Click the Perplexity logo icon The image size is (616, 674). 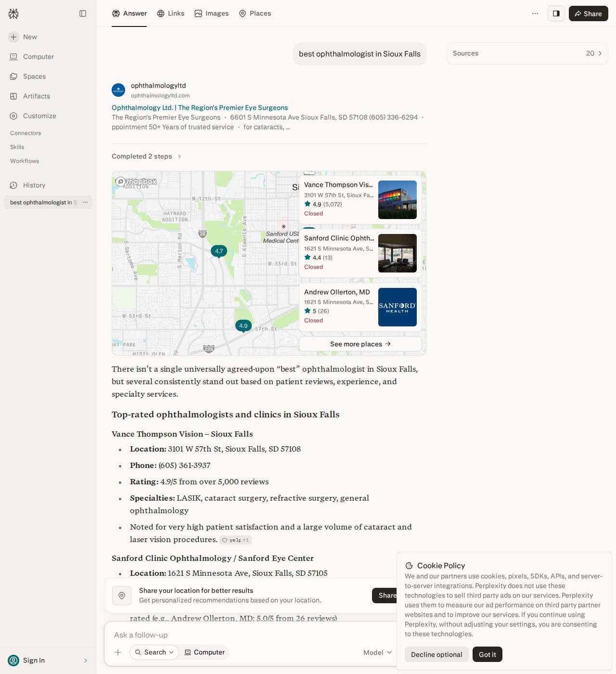pyautogui.click(x=13, y=14)
